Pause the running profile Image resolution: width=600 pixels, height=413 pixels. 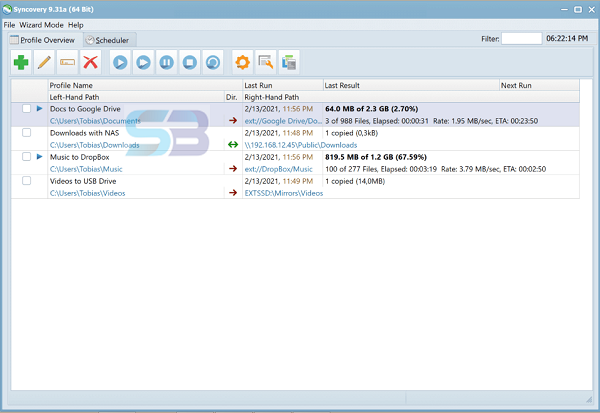(166, 62)
